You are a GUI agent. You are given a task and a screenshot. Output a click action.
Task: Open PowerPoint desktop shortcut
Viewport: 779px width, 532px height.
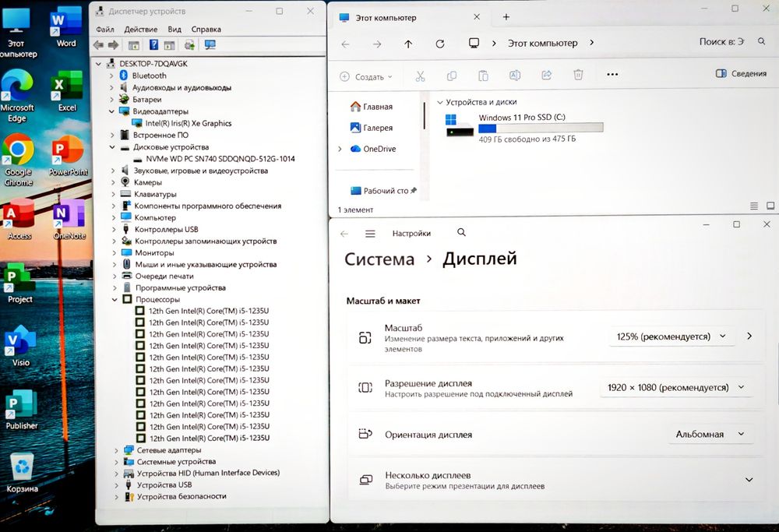[x=68, y=156]
